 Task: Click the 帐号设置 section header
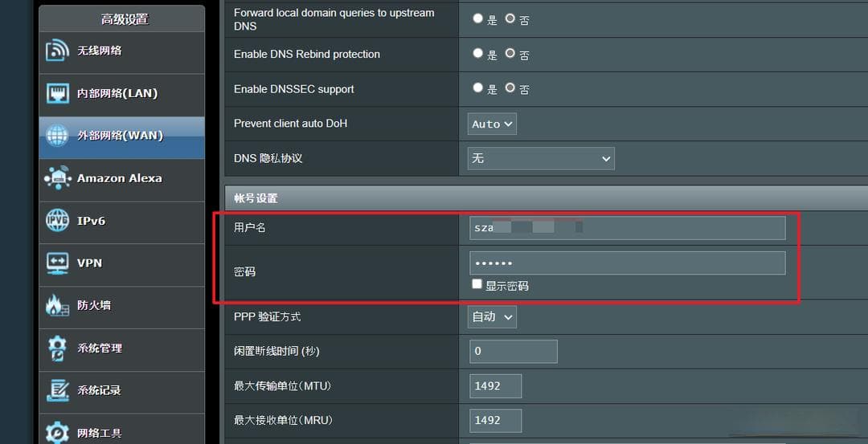pyautogui.click(x=547, y=198)
